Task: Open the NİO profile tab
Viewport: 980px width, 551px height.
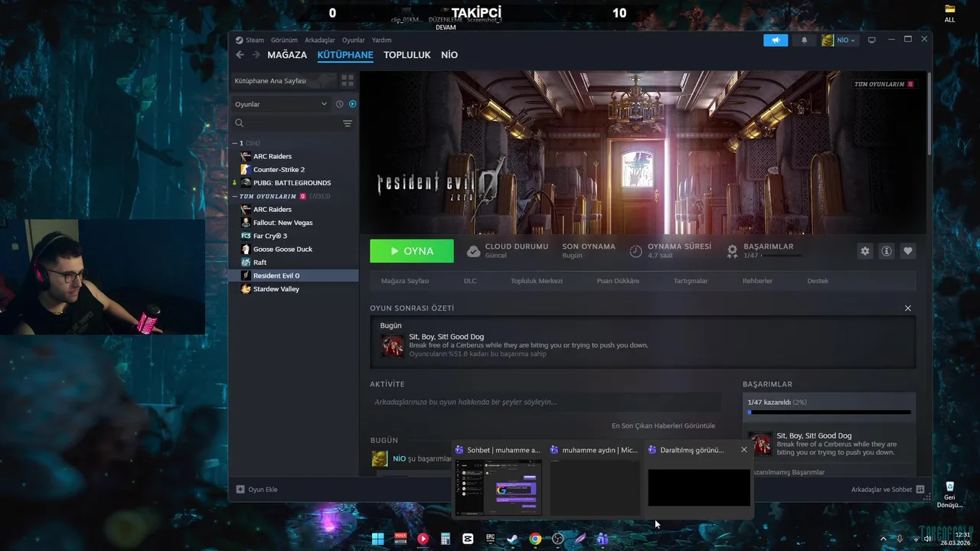Action: 449,55
